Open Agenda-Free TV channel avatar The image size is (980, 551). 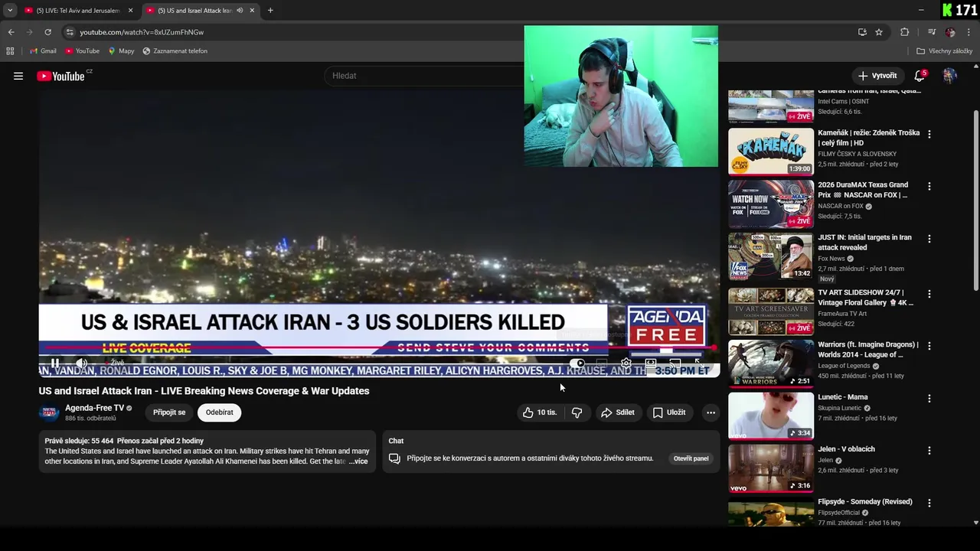point(49,412)
